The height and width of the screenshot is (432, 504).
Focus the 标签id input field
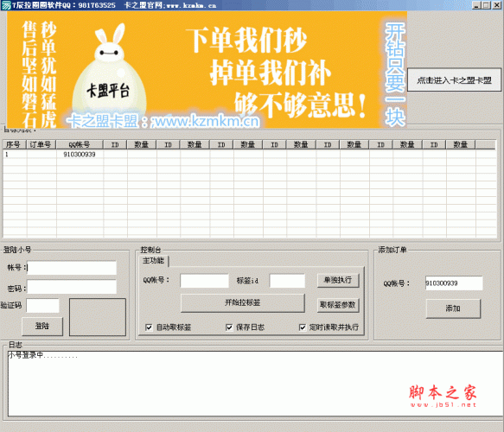coord(287,281)
